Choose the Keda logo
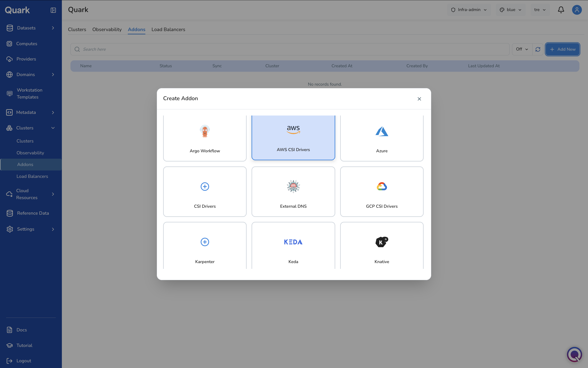Viewport: 588px width, 368px height. pos(293,242)
